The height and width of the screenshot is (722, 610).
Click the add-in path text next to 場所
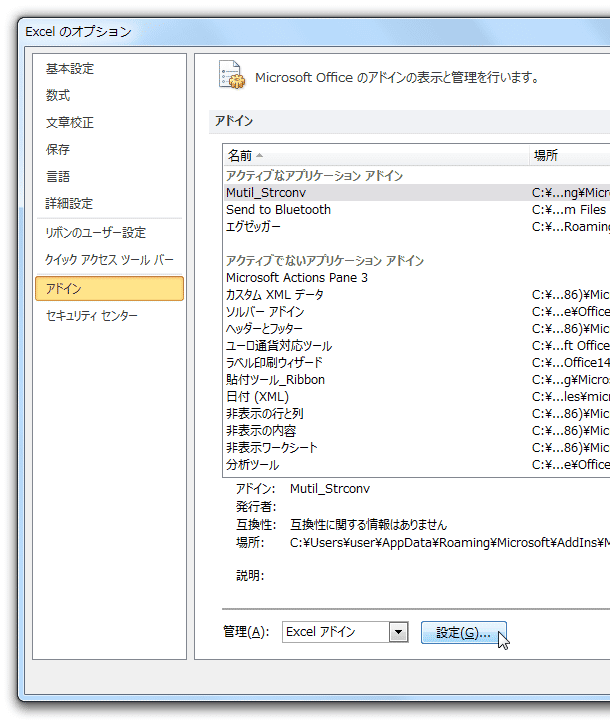(449, 543)
